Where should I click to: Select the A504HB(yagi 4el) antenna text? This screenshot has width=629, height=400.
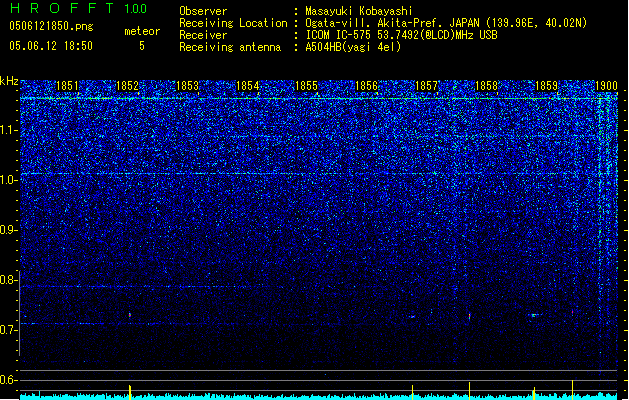(x=353, y=47)
